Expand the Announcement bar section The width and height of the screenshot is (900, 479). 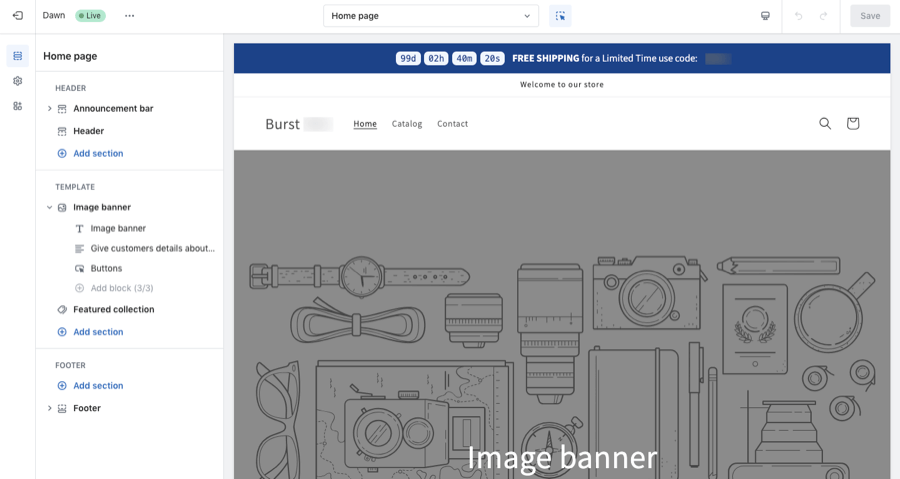pos(50,109)
